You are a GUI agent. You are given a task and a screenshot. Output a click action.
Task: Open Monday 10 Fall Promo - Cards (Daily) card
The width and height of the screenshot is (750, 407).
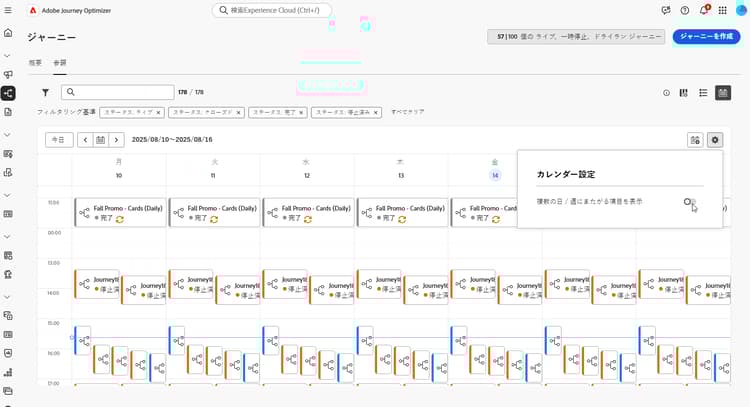[x=120, y=212]
